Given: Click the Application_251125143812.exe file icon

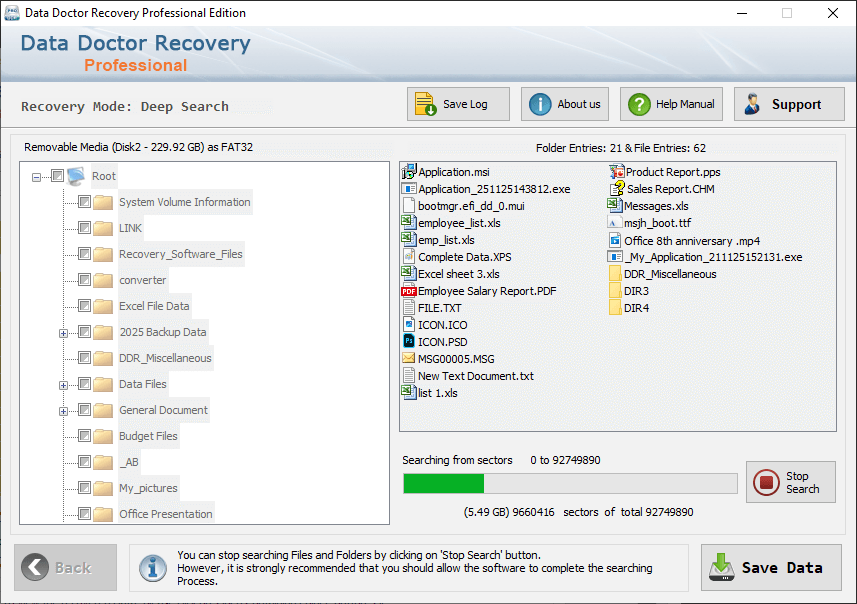Looking at the screenshot, I should pyautogui.click(x=409, y=189).
